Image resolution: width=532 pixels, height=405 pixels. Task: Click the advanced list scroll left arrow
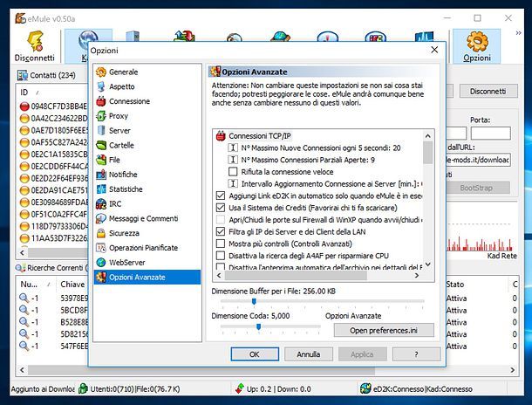click(x=219, y=275)
